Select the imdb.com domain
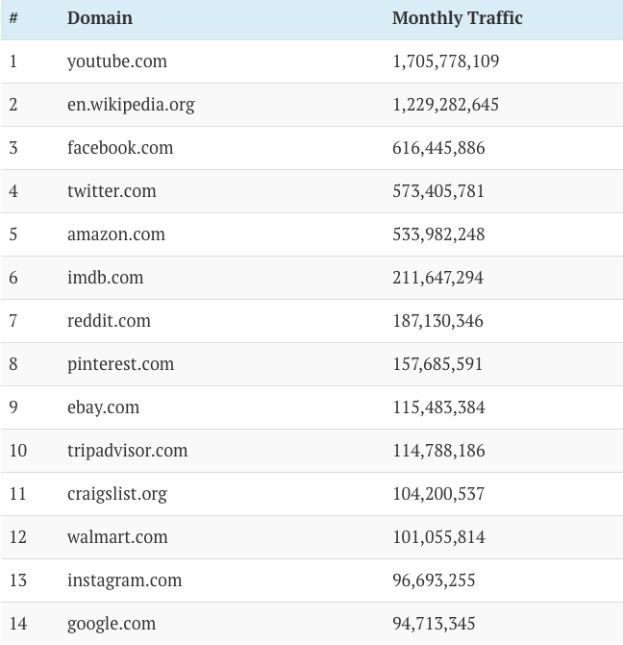Viewport: 623px width, 645px height. tap(105, 278)
